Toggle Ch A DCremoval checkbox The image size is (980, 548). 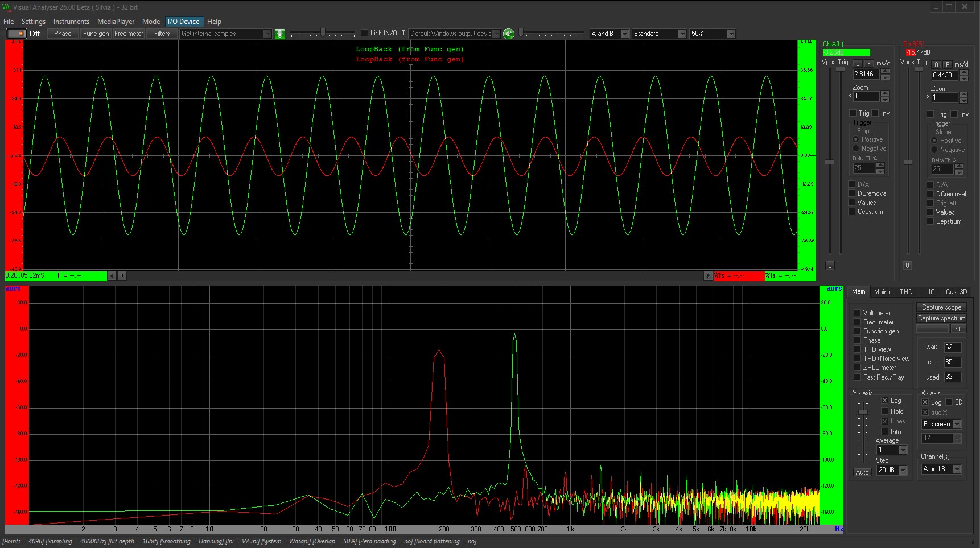coord(852,193)
